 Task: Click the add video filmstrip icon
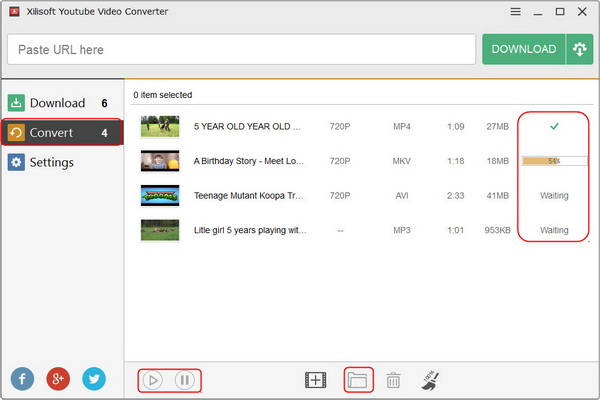316,380
